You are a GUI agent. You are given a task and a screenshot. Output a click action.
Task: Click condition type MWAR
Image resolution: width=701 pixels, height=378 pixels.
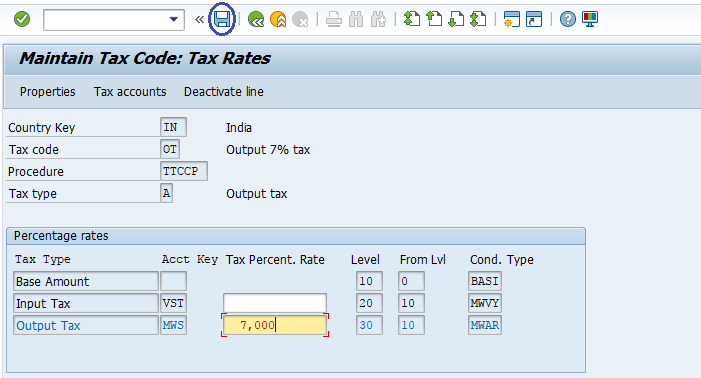click(485, 325)
